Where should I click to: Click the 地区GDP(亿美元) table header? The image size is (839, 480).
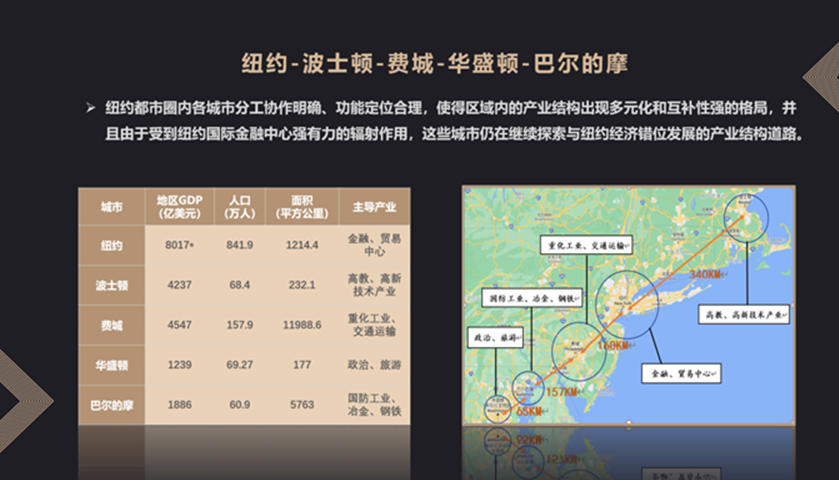[179, 207]
